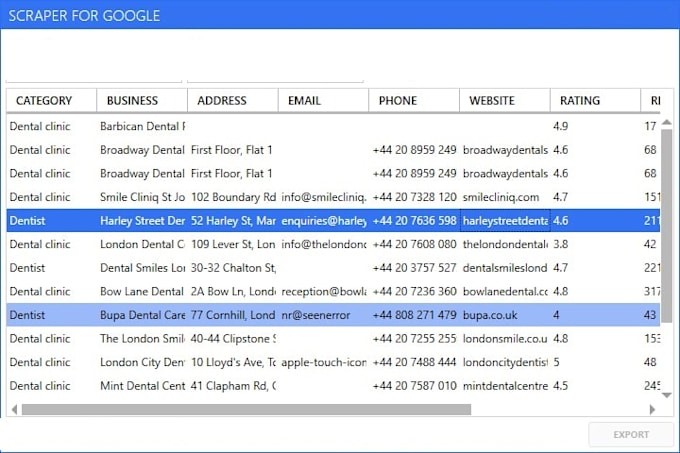Click address 40-44 Clipstone
680x453 pixels.
pyautogui.click(x=233, y=339)
